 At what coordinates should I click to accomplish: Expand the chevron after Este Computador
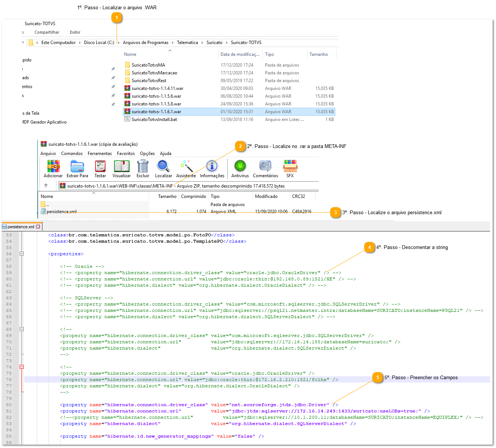click(x=80, y=43)
